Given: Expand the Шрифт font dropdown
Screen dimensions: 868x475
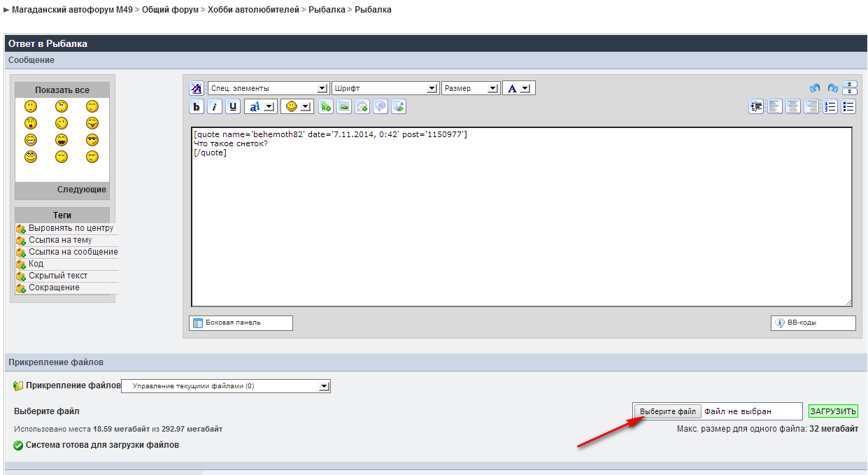Looking at the screenshot, I should (385, 89).
